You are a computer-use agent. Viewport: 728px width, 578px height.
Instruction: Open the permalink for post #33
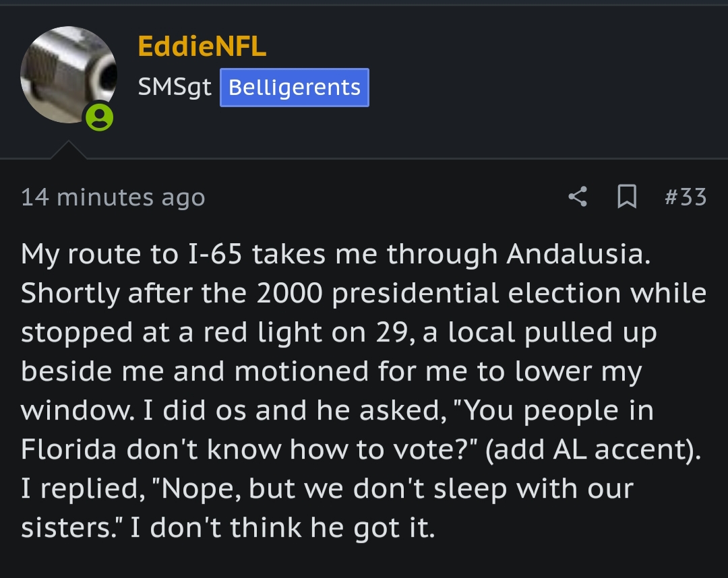(x=686, y=196)
